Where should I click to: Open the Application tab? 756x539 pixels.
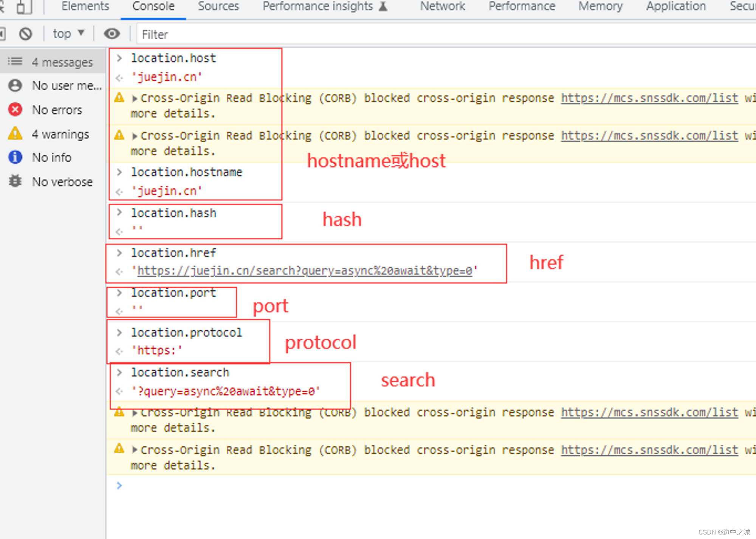coord(676,6)
